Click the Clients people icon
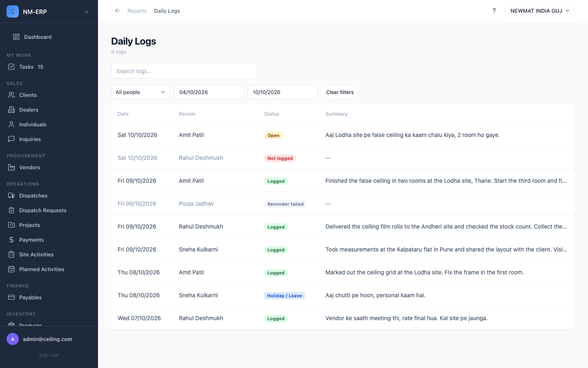 [x=11, y=95]
